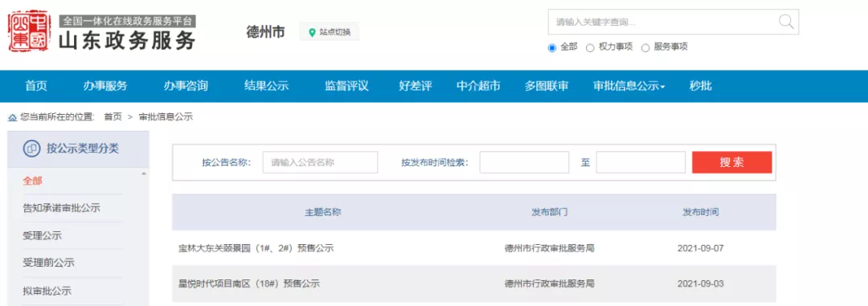
Task: Click the 山东政务服务 site title
Action: pos(127,41)
